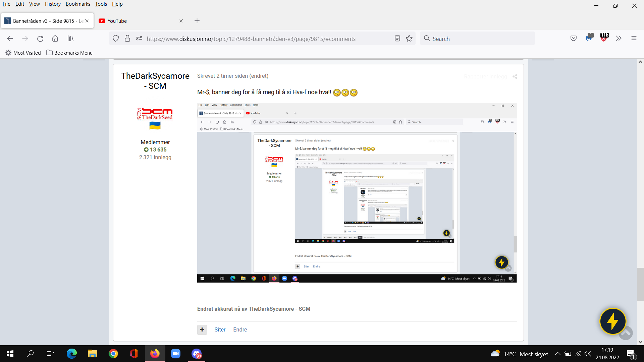This screenshot has width=644, height=362.
Task: Open the Windows Start menu
Action: point(10,354)
